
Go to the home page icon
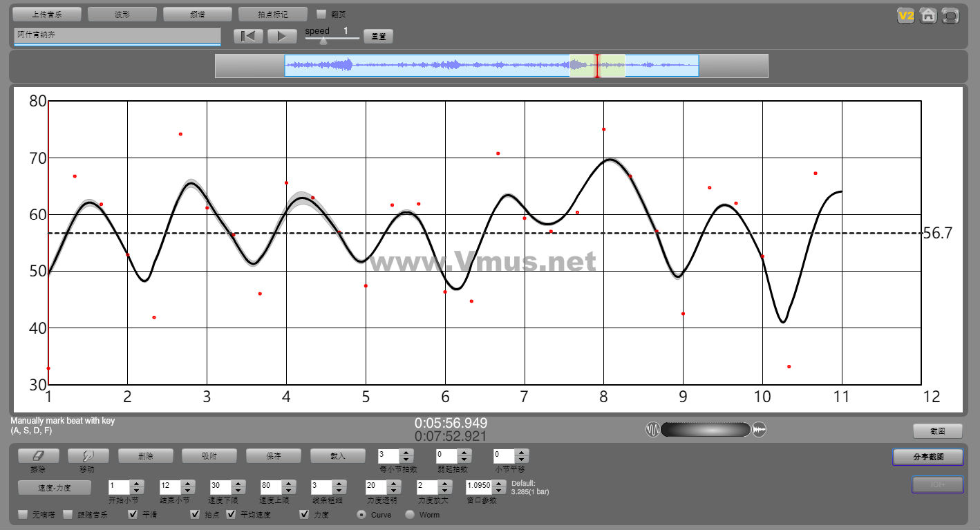(928, 15)
